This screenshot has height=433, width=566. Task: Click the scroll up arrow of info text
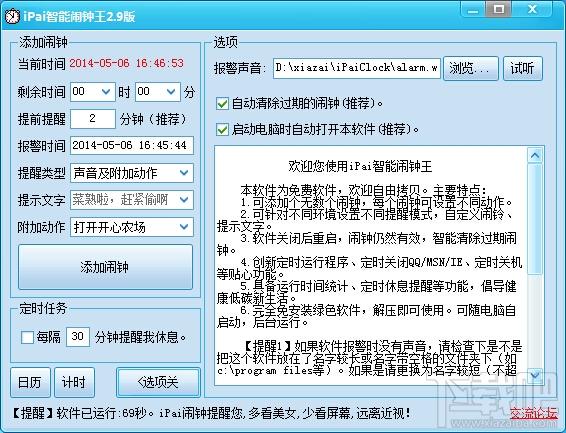(x=535, y=156)
